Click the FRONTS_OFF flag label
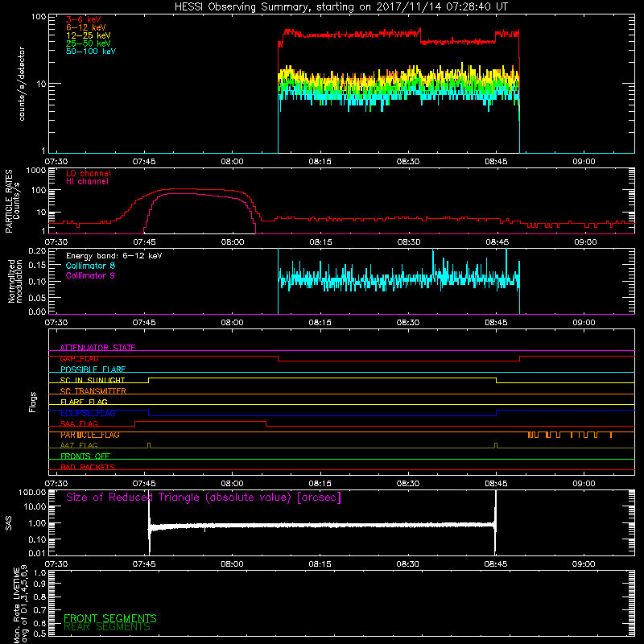Viewport: 644px width, 644px height. pyautogui.click(x=85, y=456)
